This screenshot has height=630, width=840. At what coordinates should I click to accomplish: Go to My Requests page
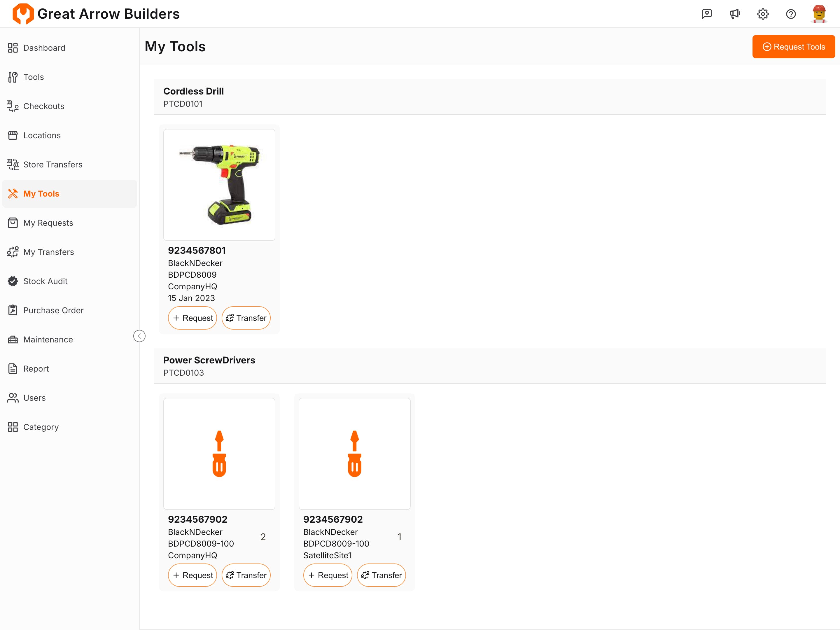click(x=48, y=223)
